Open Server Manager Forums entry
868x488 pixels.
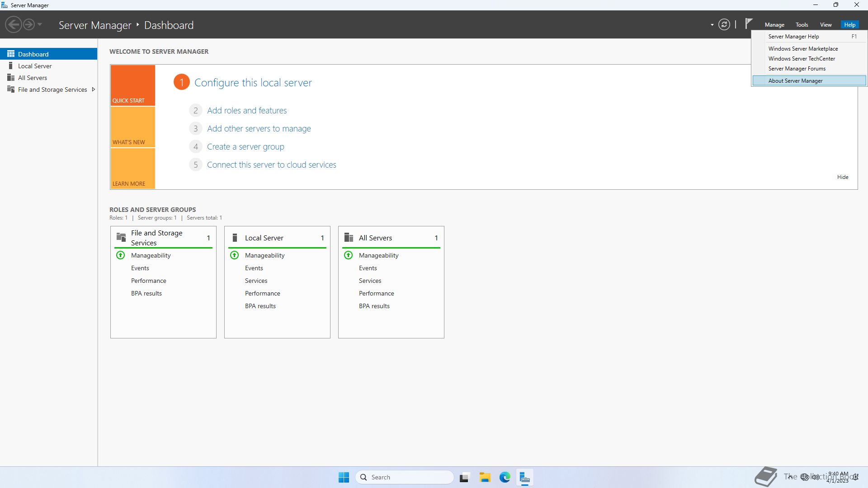[x=809, y=69]
